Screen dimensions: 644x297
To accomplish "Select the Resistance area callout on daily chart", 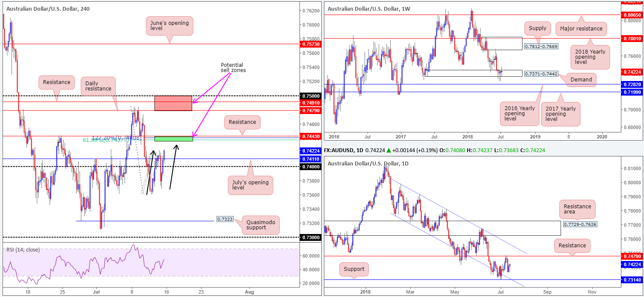I will point(577,210).
